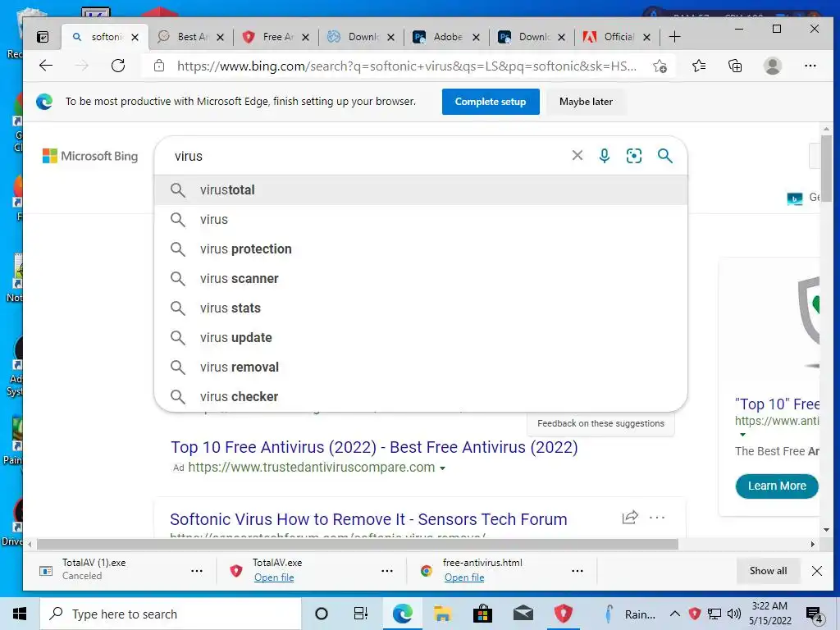Search using an image
The image size is (840, 630).
[x=634, y=155]
